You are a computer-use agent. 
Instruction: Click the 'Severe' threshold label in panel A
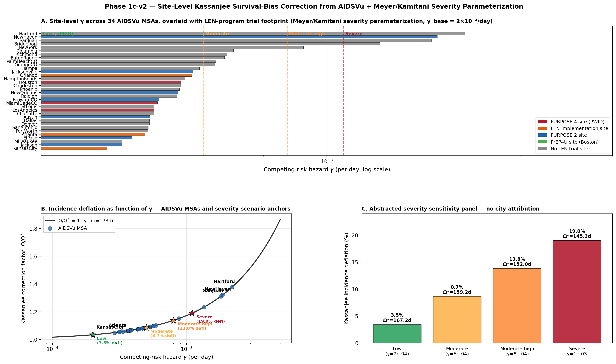pyautogui.click(x=354, y=34)
